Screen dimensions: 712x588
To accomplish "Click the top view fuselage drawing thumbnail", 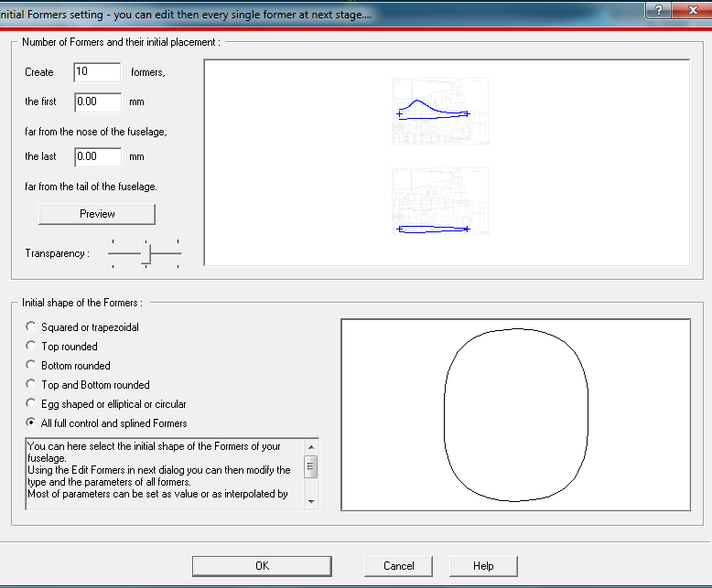I will [x=440, y=200].
